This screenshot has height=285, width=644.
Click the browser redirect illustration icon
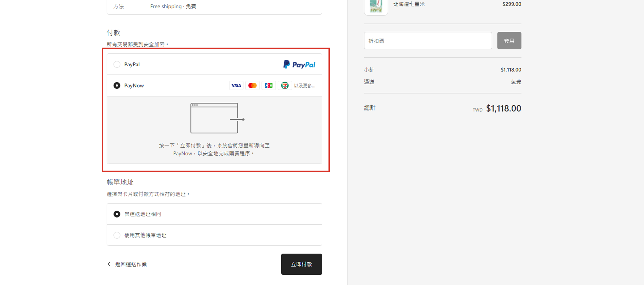tap(217, 118)
